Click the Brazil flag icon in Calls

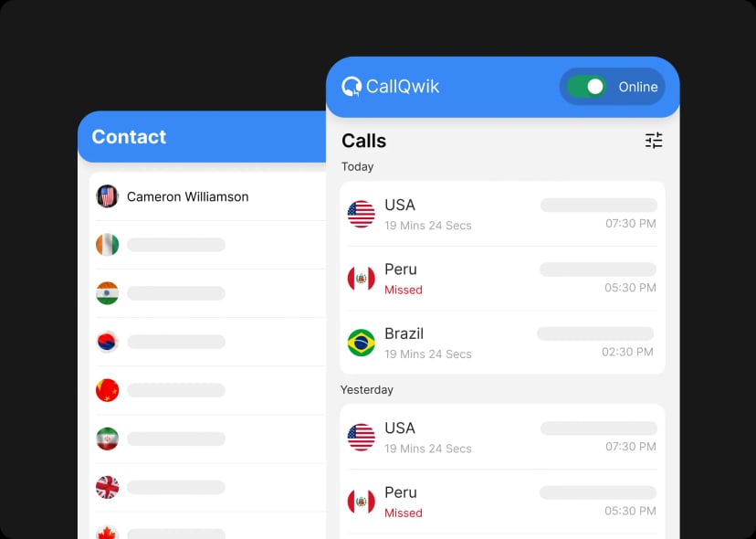click(x=362, y=343)
